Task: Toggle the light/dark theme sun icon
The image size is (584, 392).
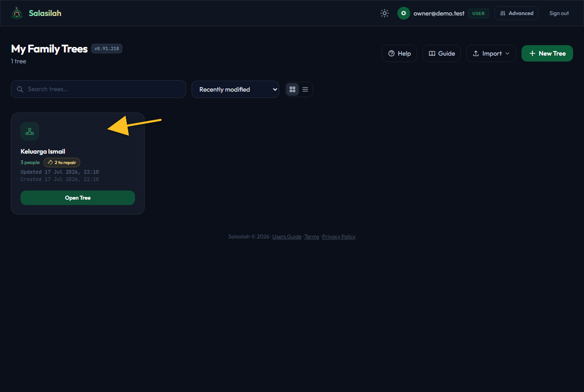Action: point(385,13)
